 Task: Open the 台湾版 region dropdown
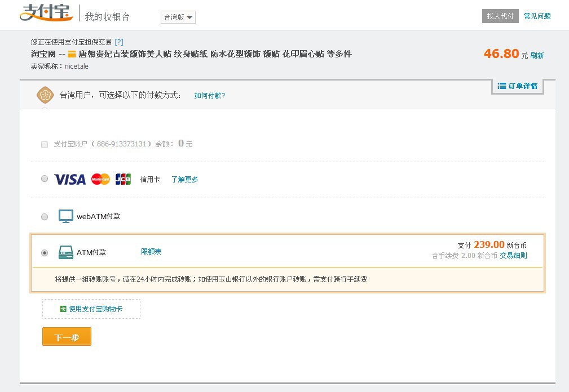178,17
